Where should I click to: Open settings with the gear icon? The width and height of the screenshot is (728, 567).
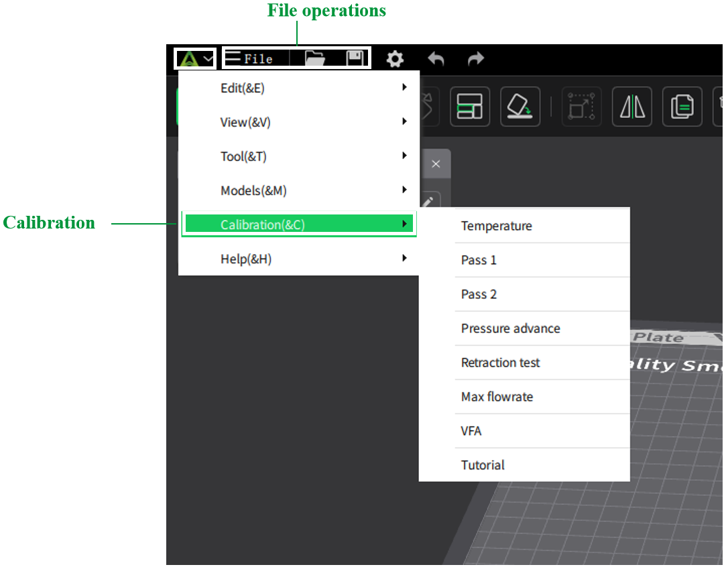click(x=395, y=59)
